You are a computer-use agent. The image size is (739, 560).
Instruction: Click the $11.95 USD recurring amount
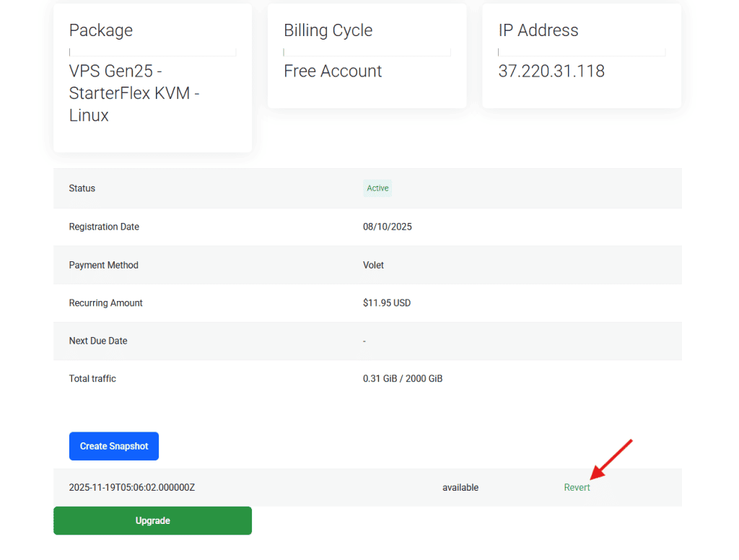tap(387, 303)
